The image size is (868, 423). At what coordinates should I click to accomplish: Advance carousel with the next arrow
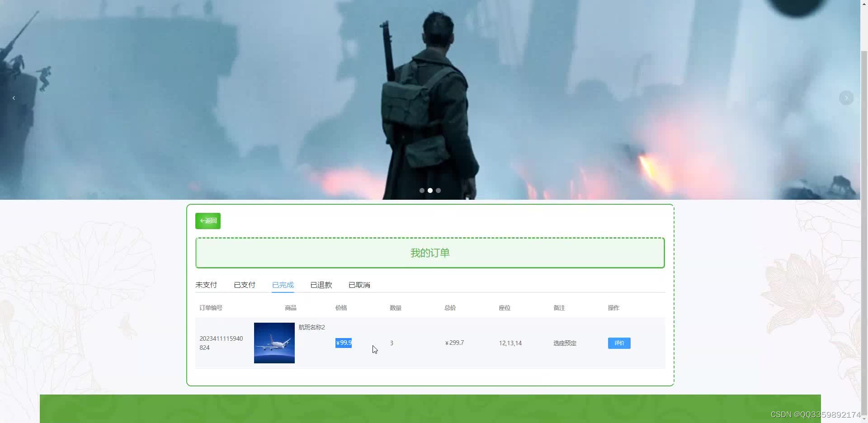[846, 98]
